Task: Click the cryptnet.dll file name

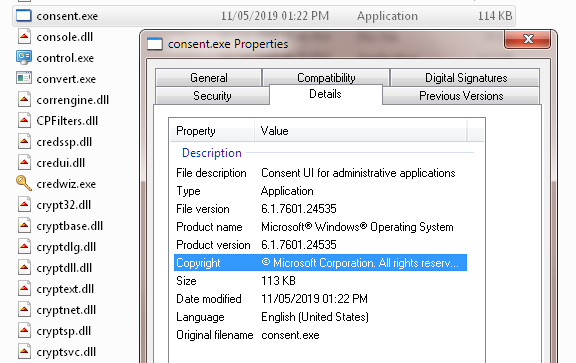Action: click(x=66, y=310)
